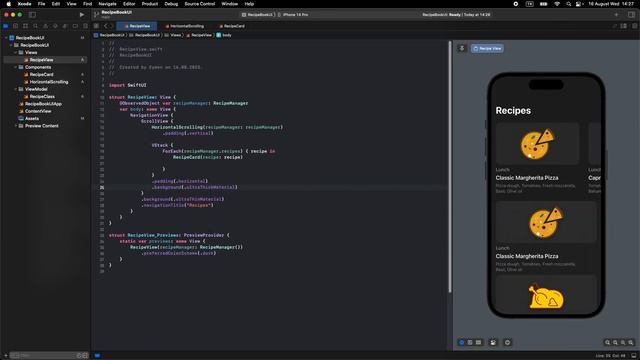Open the Debug menu
Image resolution: width=640 pixels, height=360 pixels.
coord(171,4)
